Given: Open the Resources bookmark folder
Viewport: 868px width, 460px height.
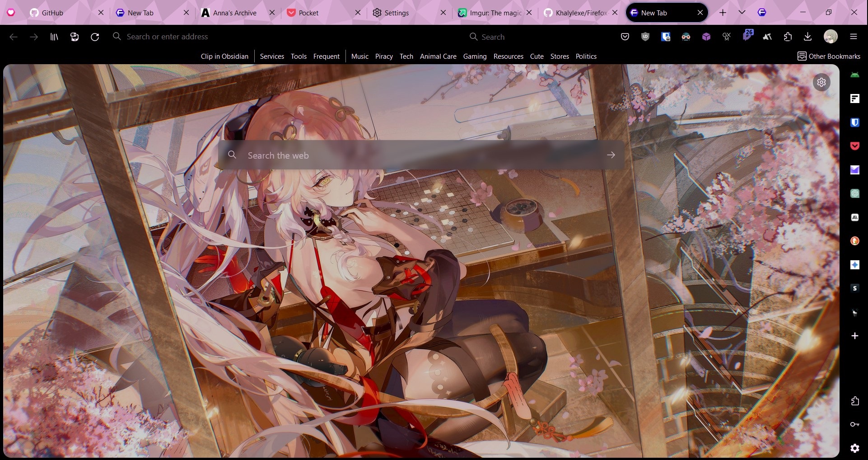Looking at the screenshot, I should pos(509,56).
